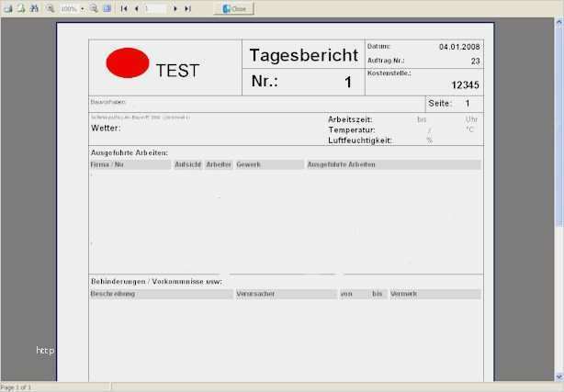Click the Behinderungen / Vorkommnisse heading
564x392 pixels.
[x=156, y=282]
